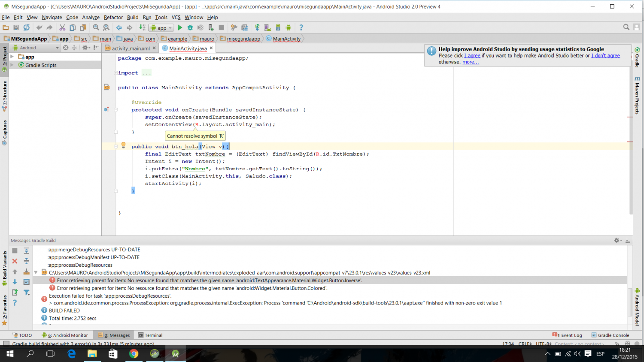Click the Undo arrow in toolbar

39,27
